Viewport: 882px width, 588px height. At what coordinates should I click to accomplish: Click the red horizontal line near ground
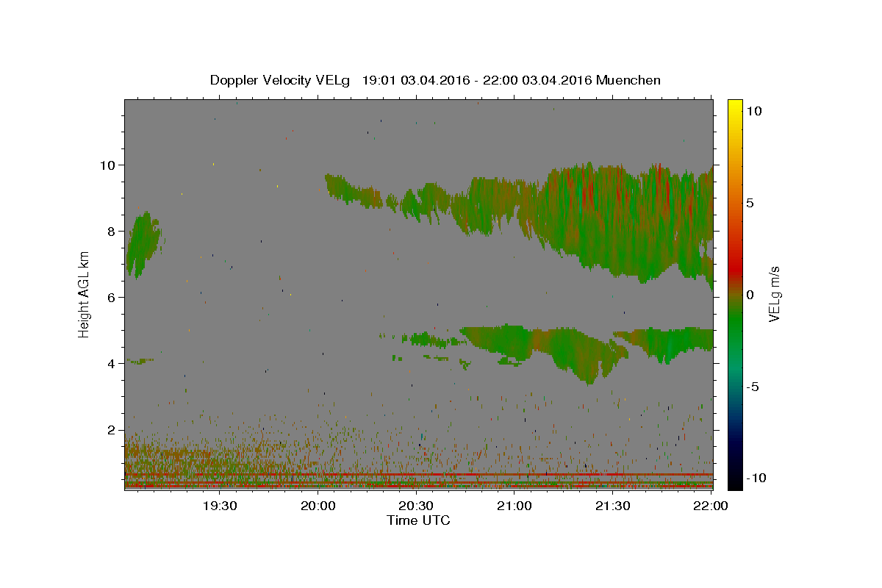(x=419, y=475)
